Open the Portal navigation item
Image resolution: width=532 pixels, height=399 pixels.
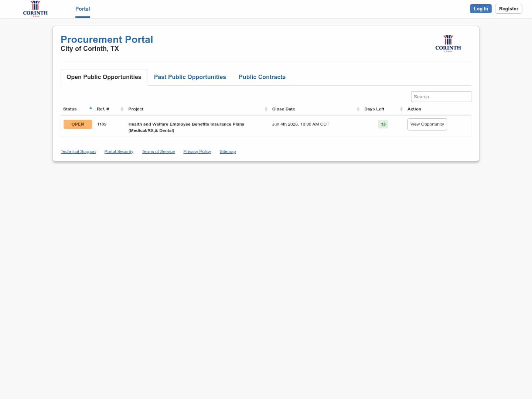coord(83,9)
